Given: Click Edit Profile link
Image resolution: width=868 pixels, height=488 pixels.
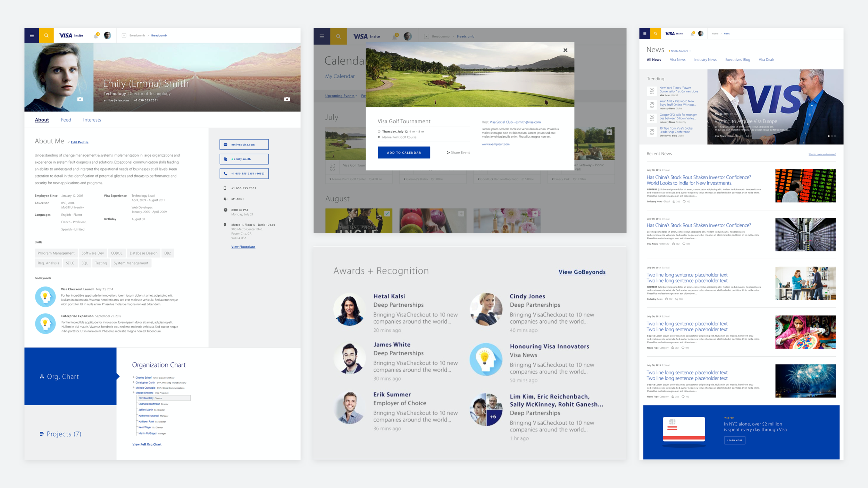Looking at the screenshot, I should click(x=80, y=142).
